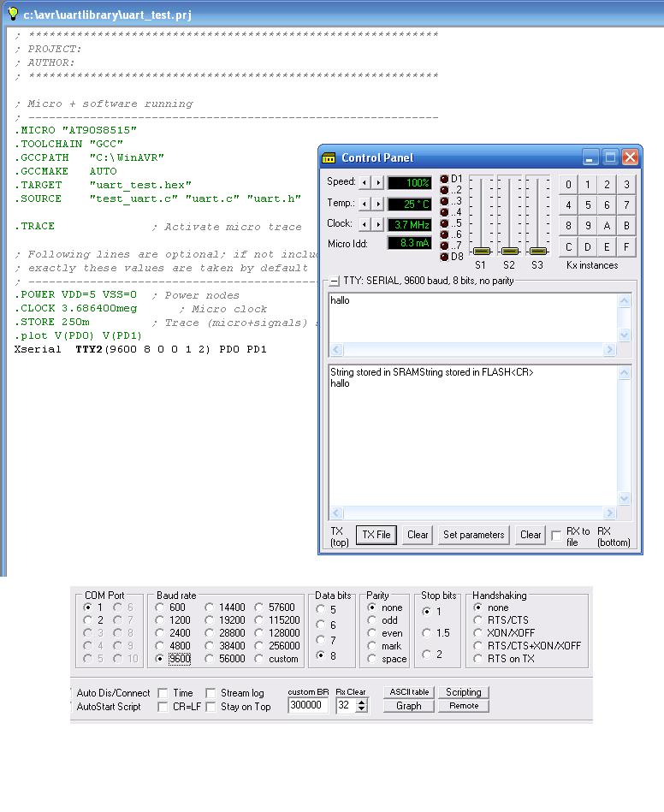This screenshot has height=812, width=664.
Task: Decrease Temp with the left arrow
Action: pos(365,204)
